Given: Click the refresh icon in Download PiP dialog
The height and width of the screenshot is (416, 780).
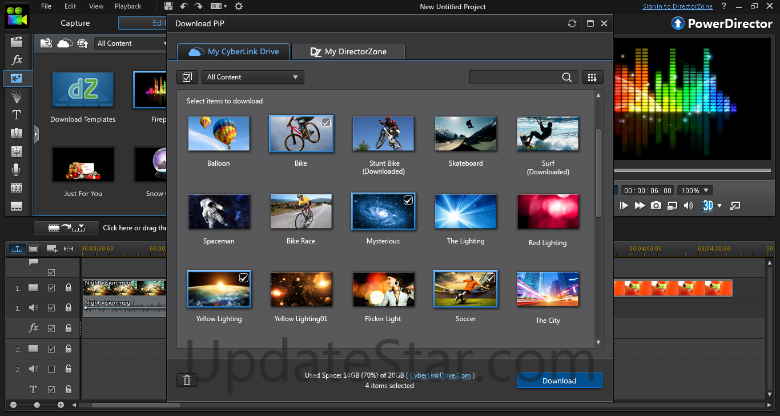Looking at the screenshot, I should pyautogui.click(x=572, y=23).
